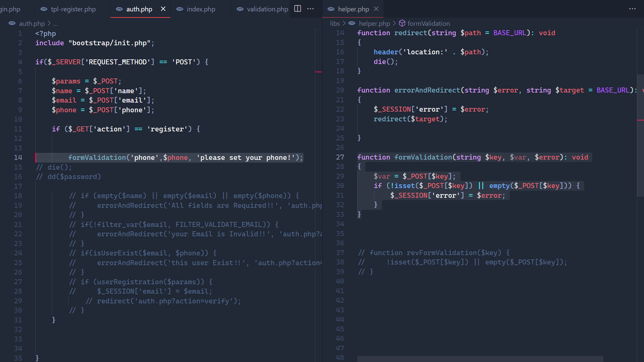Click header('location:' . $path) line
Viewport: 644px width, 362px height.
[x=431, y=52]
